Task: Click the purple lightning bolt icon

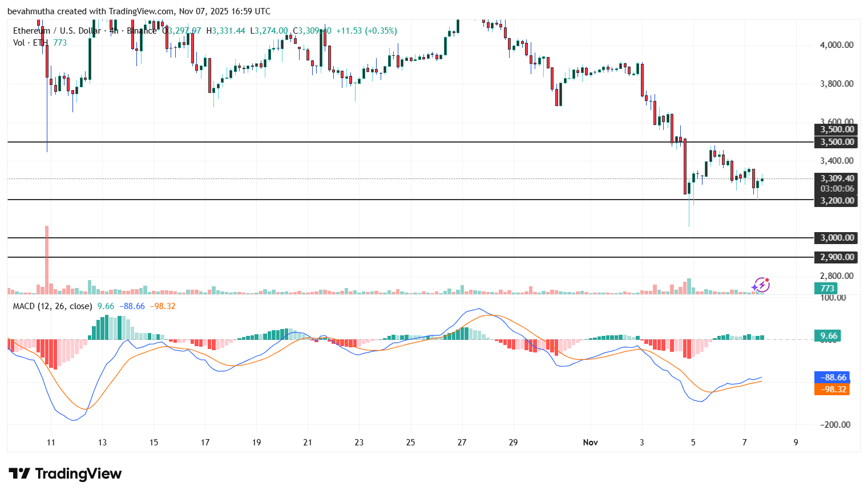Action: pyautogui.click(x=761, y=285)
